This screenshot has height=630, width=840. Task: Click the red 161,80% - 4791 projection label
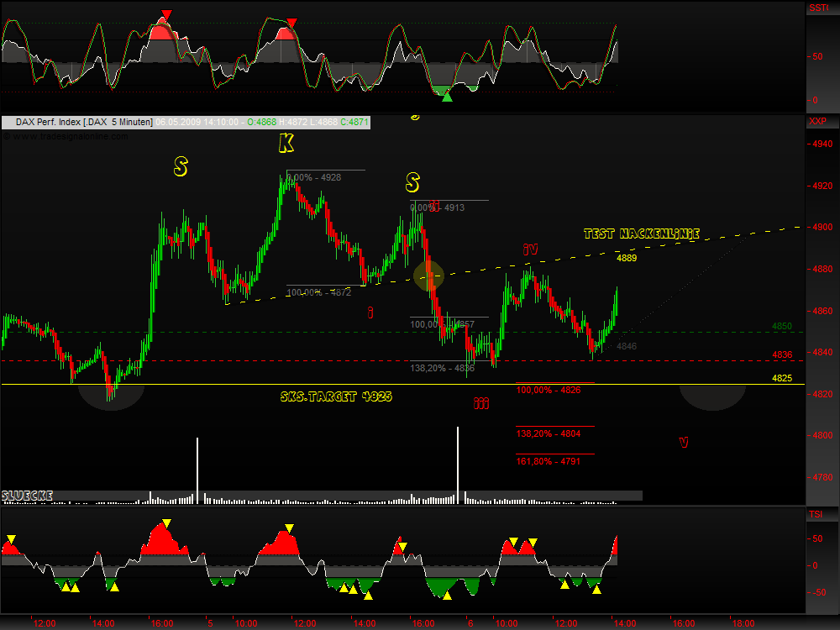point(548,461)
